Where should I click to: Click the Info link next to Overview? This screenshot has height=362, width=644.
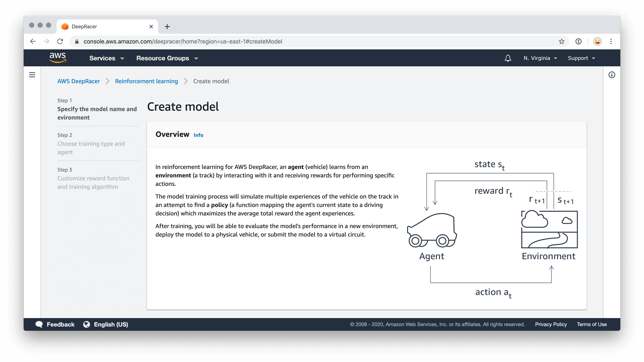coord(198,135)
